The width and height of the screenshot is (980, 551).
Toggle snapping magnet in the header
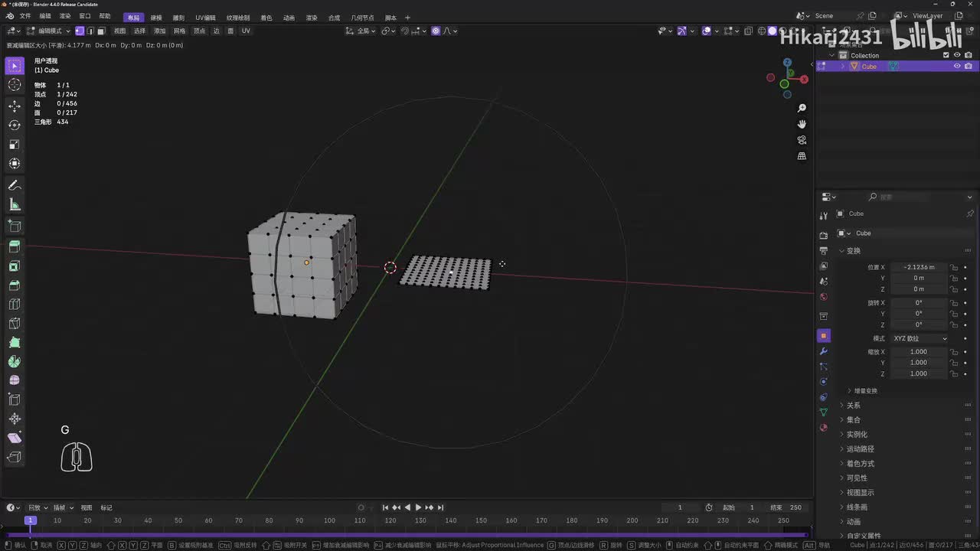pyautogui.click(x=407, y=31)
